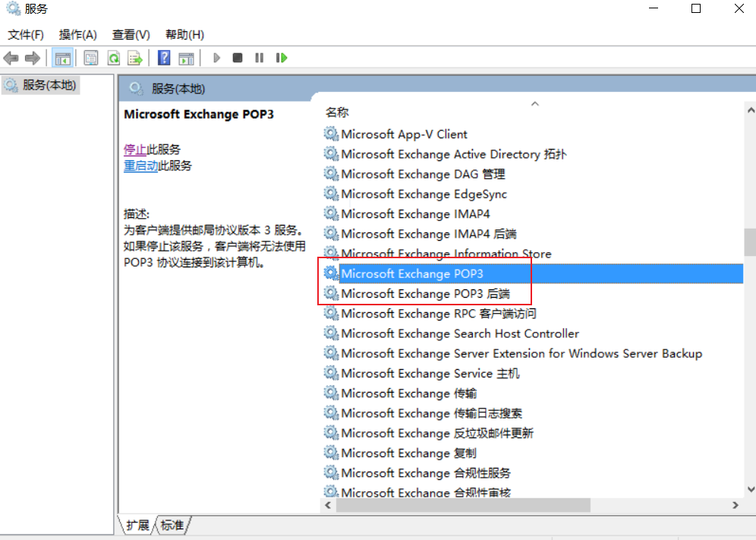The image size is (756, 540).
Task: Open the 查看(V) menu
Action: (x=131, y=35)
